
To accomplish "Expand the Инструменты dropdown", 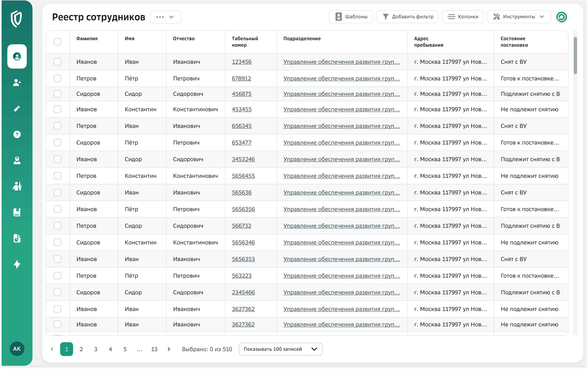I will [519, 17].
